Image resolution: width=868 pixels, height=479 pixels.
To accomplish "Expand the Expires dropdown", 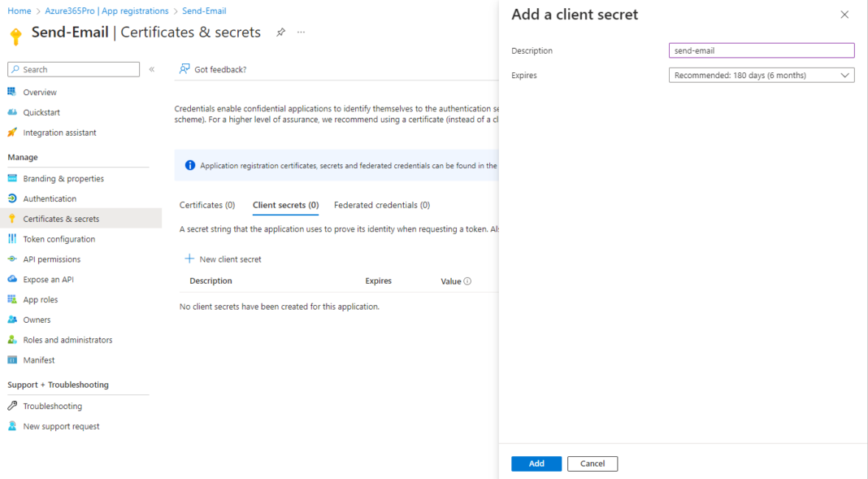I will click(762, 76).
